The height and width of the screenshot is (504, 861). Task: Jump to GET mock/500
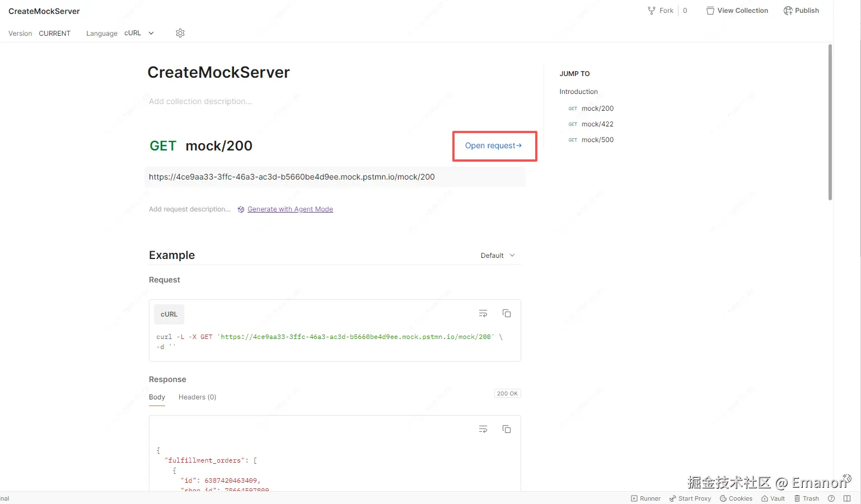click(x=591, y=140)
